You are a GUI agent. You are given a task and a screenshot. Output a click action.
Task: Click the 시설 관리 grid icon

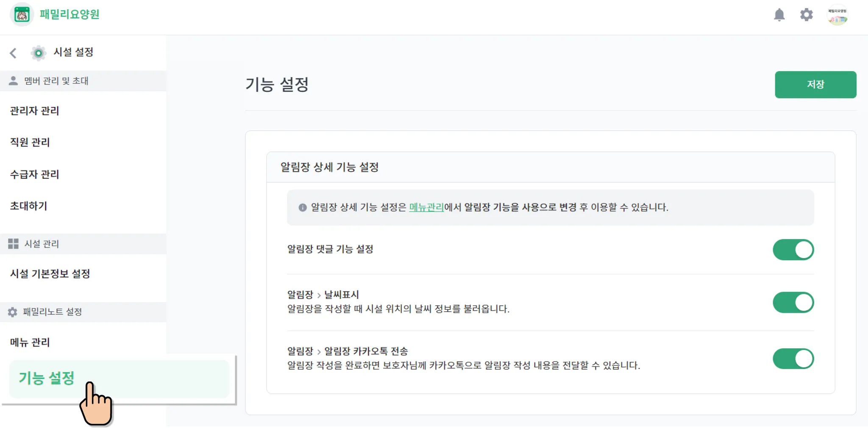tap(13, 244)
